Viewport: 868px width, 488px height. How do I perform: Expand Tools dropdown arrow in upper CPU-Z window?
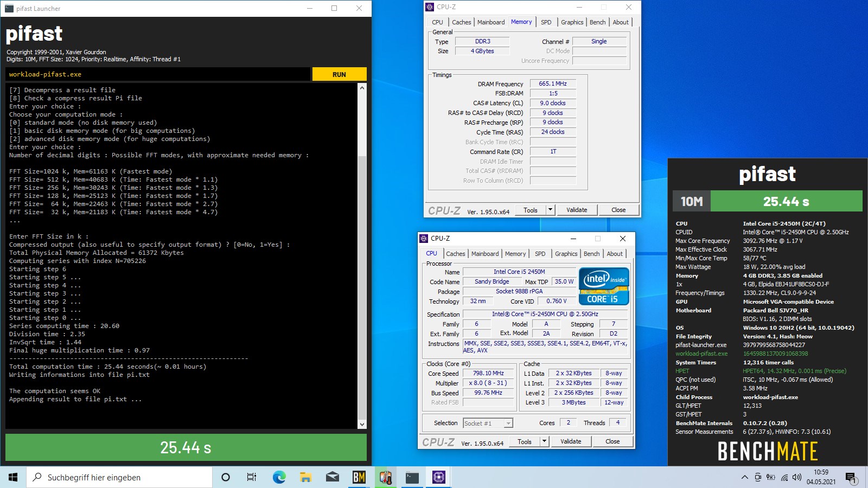click(x=550, y=210)
